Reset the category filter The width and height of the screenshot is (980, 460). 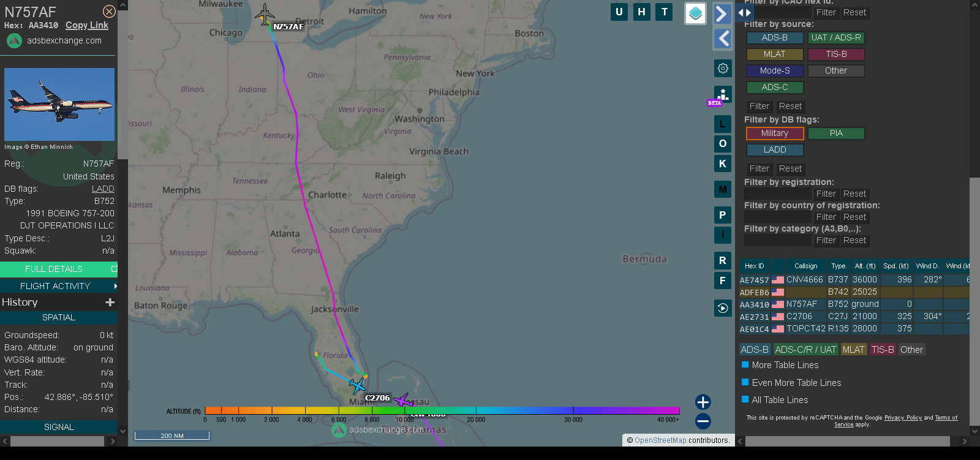point(854,240)
